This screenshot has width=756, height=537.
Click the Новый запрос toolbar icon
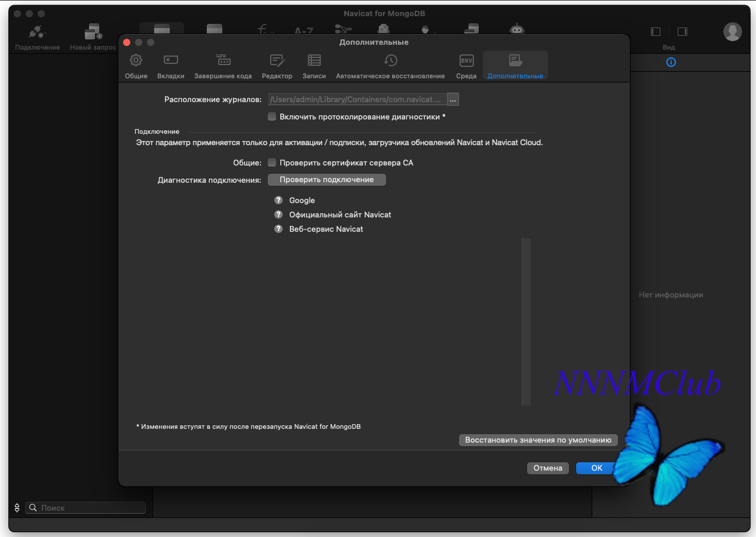click(x=93, y=33)
